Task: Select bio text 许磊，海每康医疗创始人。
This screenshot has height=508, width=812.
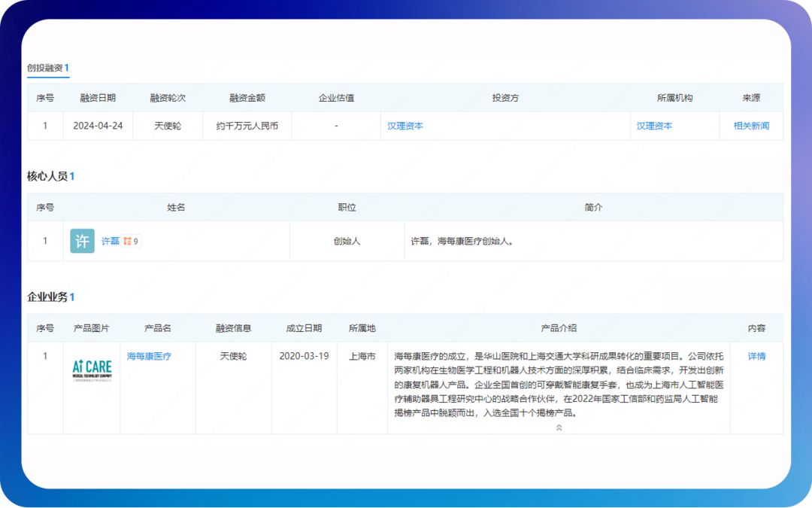Action: pyautogui.click(x=462, y=241)
